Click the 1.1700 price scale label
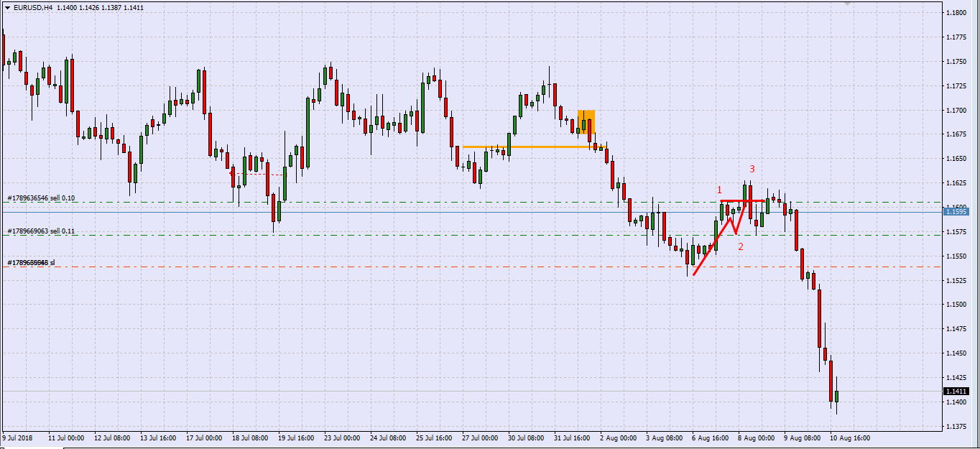 coord(956,111)
